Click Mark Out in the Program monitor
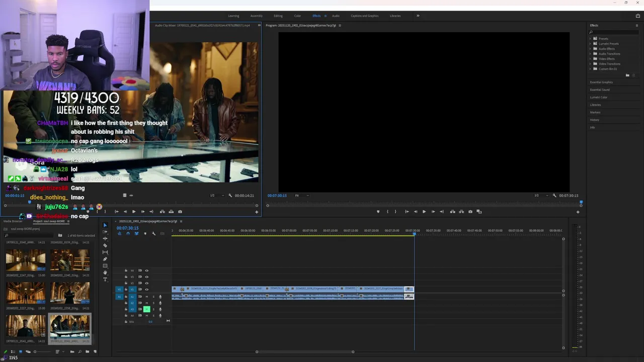644x362 pixels. coord(395,212)
